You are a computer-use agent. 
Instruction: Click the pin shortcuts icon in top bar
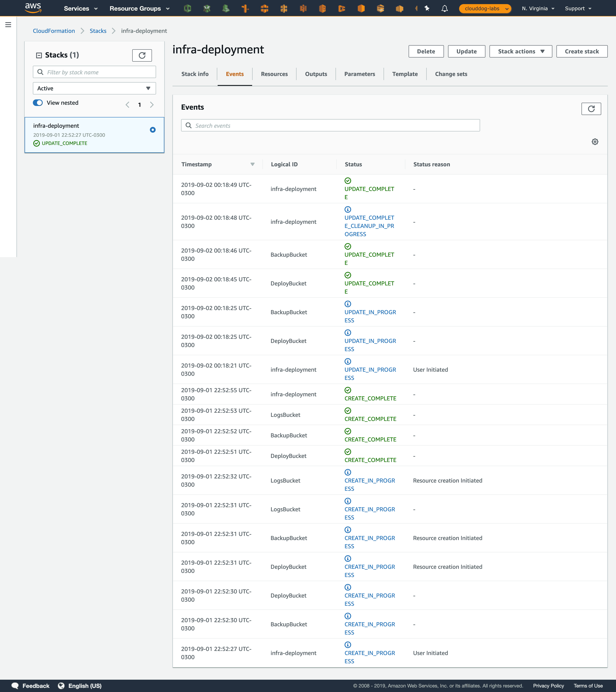pyautogui.click(x=427, y=8)
